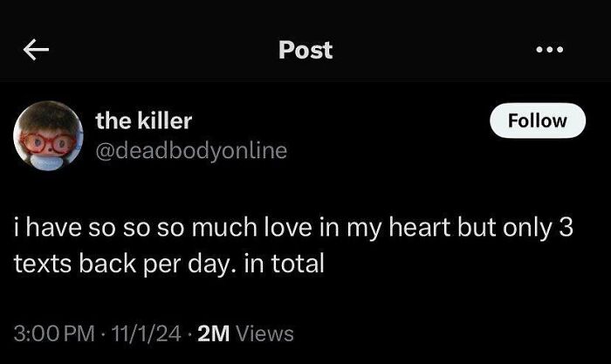This screenshot has height=364, width=611.
Task: Follow the killer's account
Action: [537, 120]
